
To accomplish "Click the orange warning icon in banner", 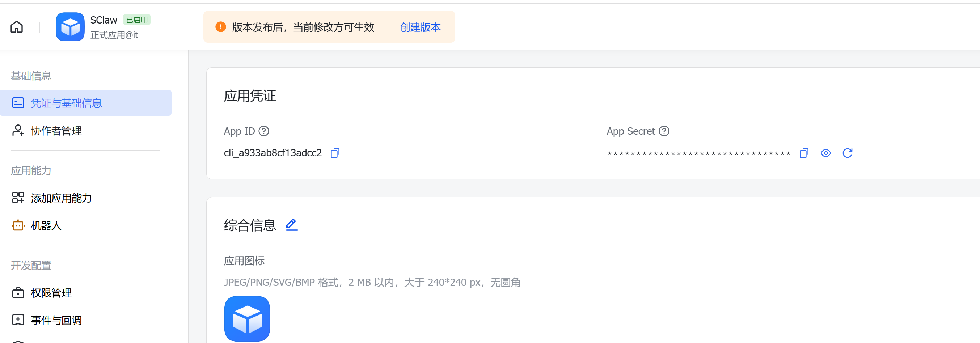I will (x=221, y=27).
